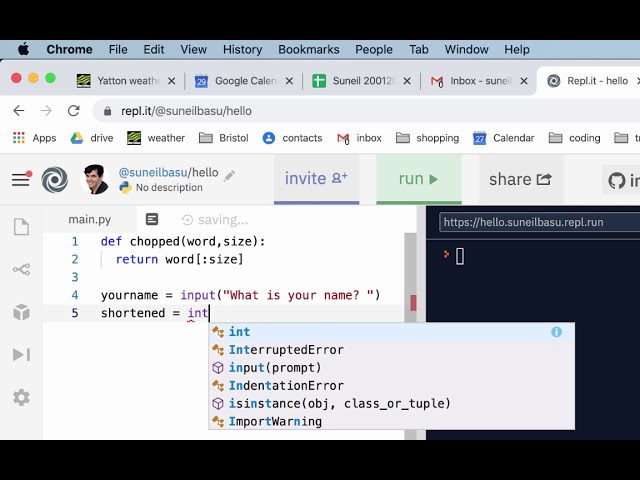Click the saving history indicator
The image size is (640, 480).
point(215,220)
